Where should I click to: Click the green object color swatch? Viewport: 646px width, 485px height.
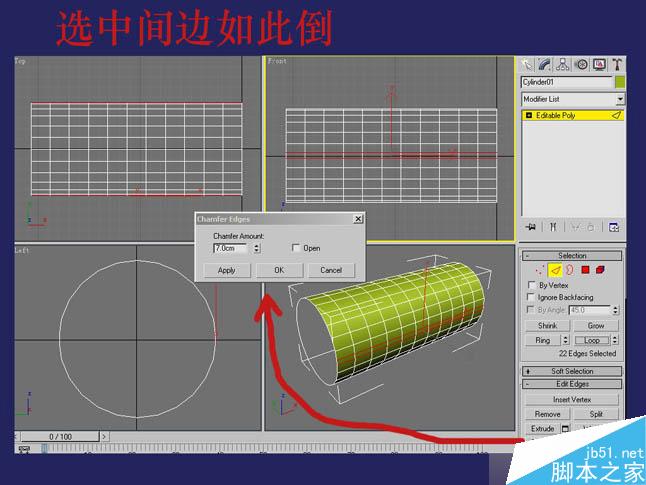tap(620, 82)
